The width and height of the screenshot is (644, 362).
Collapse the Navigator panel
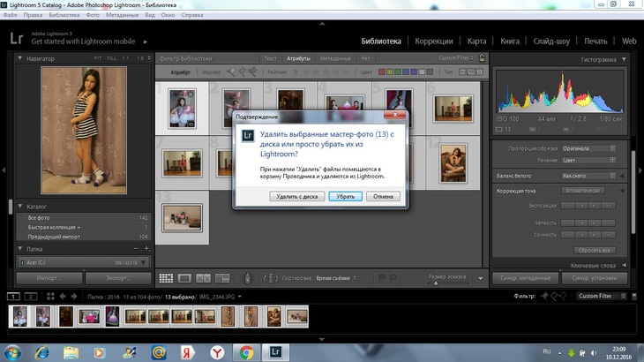[19, 58]
